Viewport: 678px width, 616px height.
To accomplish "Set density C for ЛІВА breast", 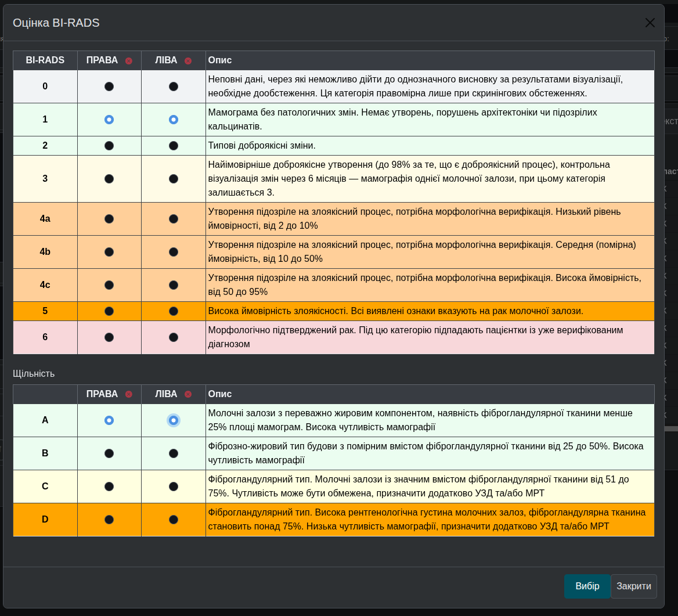I will pyautogui.click(x=174, y=487).
